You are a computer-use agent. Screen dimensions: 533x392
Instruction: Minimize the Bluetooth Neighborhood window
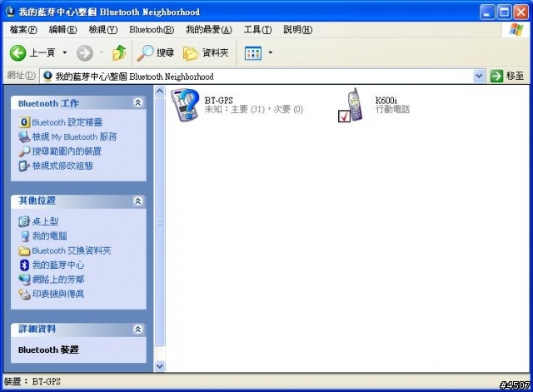[x=487, y=12]
